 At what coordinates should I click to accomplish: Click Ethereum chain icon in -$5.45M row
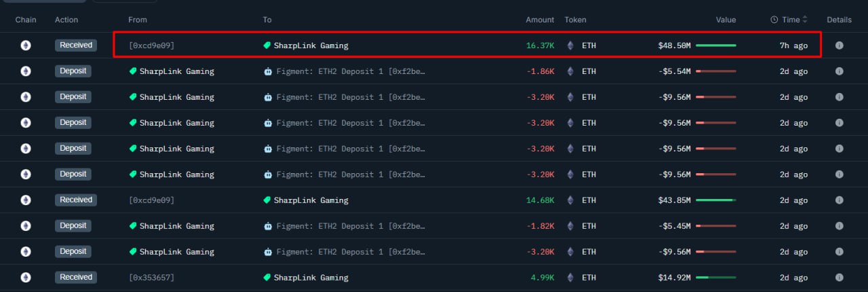[x=26, y=226]
